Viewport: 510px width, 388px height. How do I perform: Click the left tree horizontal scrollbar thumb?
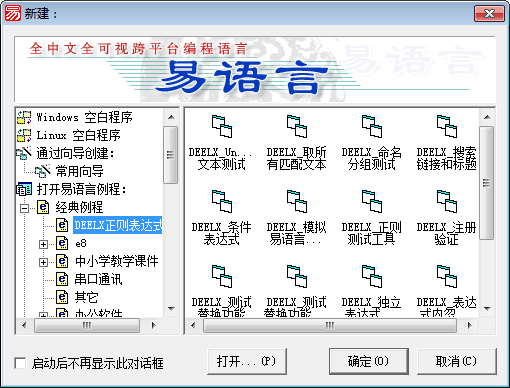[x=87, y=325]
